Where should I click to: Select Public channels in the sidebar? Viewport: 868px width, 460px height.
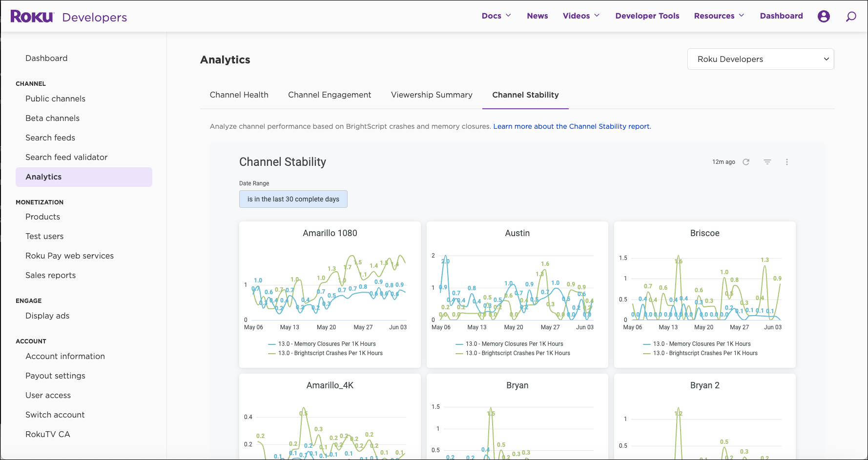[55, 99]
